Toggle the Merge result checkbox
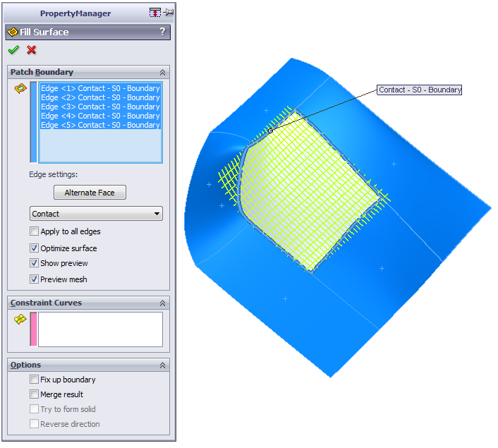The height and width of the screenshot is (448, 498). pos(35,394)
